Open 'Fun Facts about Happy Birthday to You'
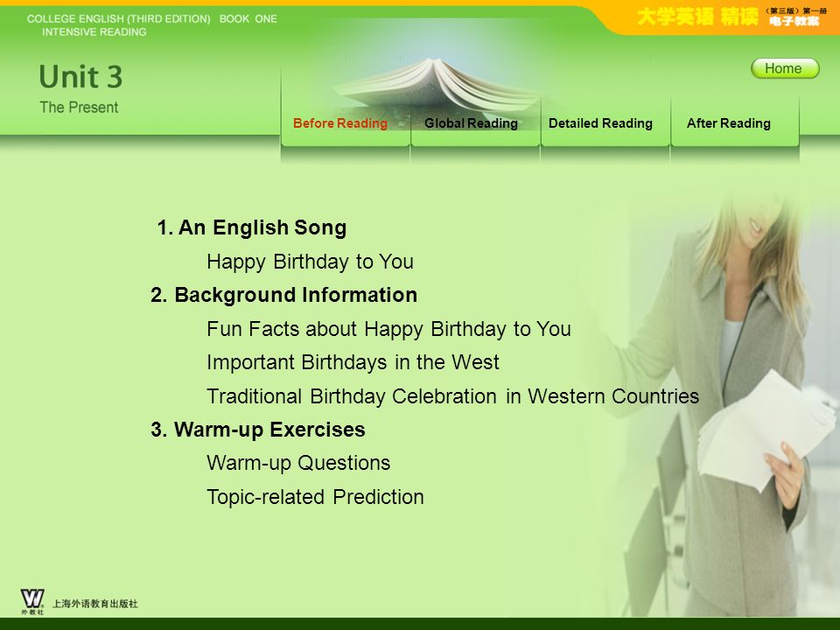 388,329
